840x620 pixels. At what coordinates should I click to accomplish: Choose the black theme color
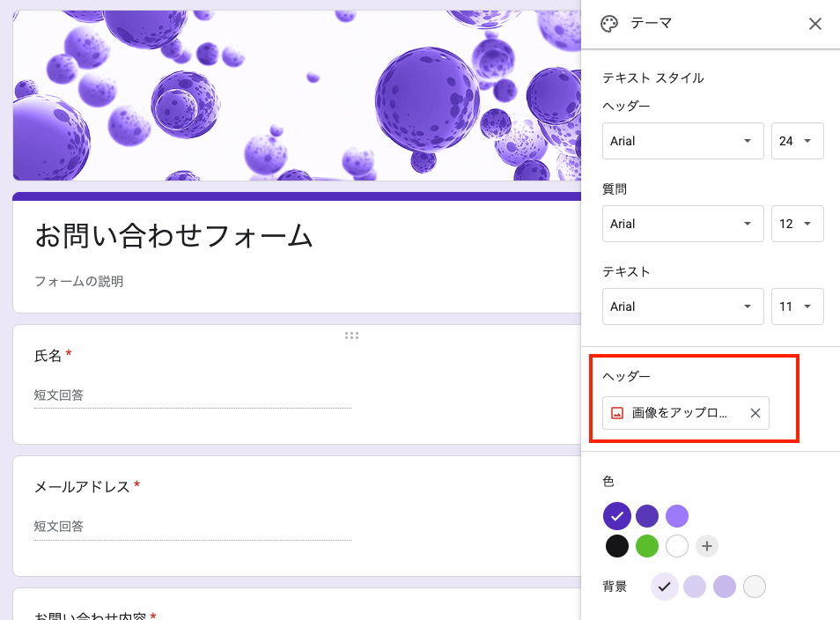[x=617, y=546]
